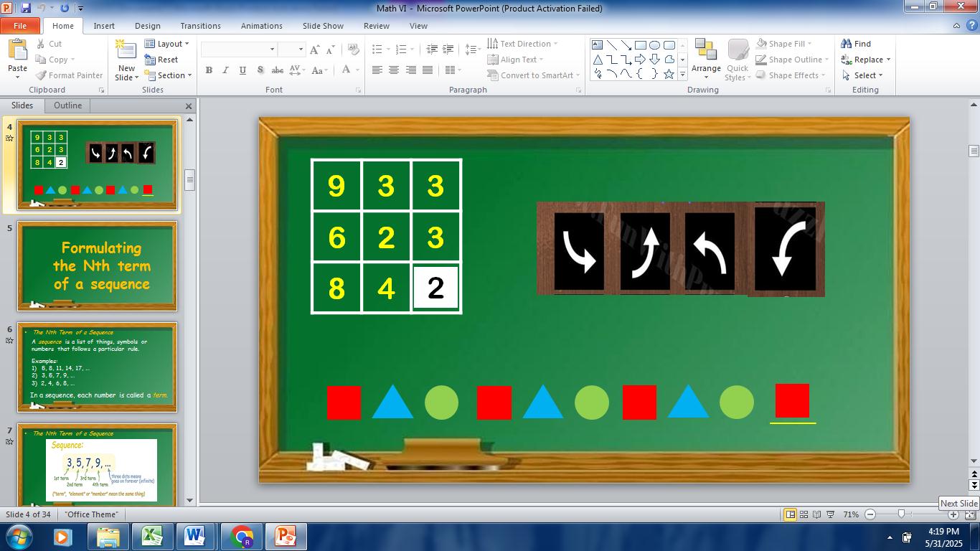The width and height of the screenshot is (980, 551).
Task: Open the File tab
Action: 20,26
